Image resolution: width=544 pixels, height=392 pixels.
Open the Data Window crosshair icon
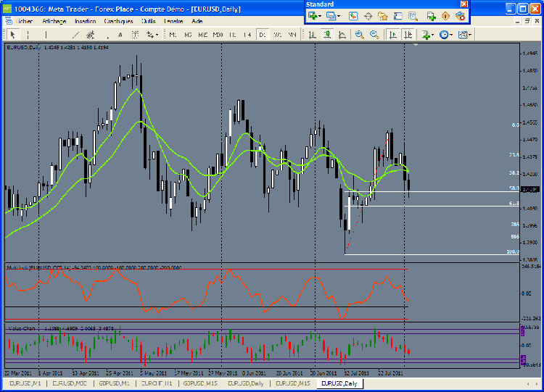coord(368,16)
